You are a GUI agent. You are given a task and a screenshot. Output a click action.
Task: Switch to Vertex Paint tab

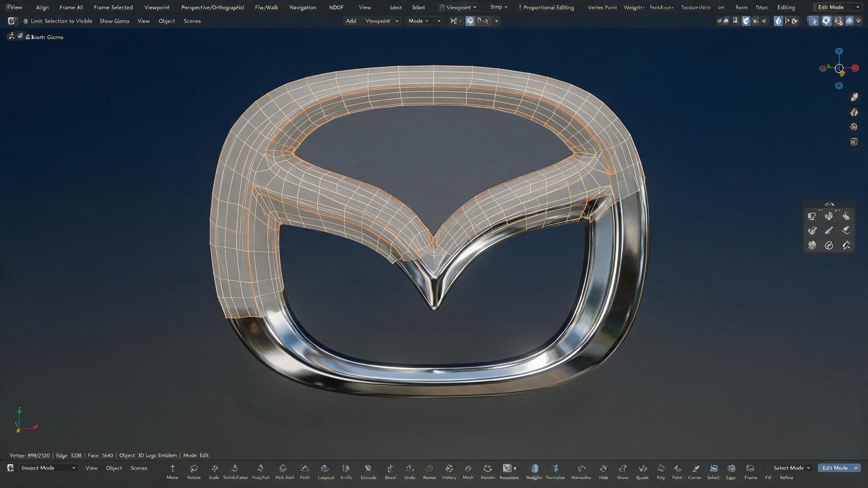coord(602,8)
